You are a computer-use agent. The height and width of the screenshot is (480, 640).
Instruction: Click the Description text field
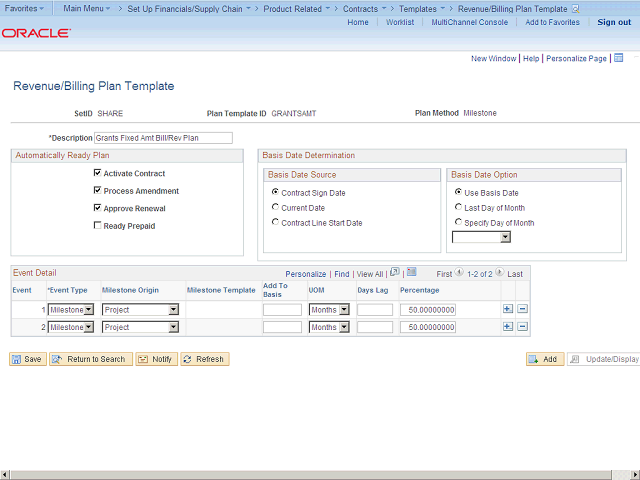click(x=163, y=138)
